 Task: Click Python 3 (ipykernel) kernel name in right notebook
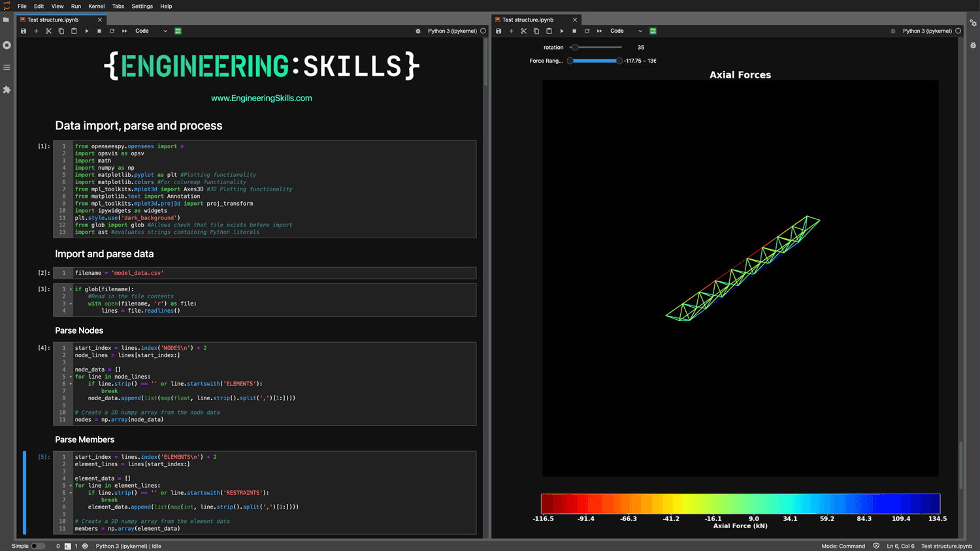click(927, 31)
